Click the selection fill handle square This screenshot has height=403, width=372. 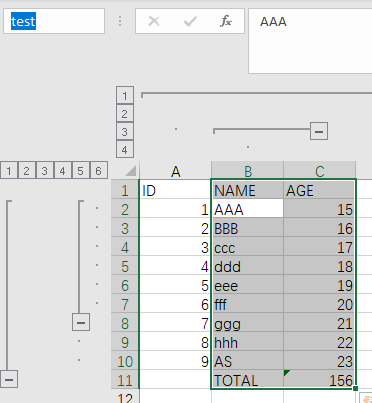click(x=356, y=388)
